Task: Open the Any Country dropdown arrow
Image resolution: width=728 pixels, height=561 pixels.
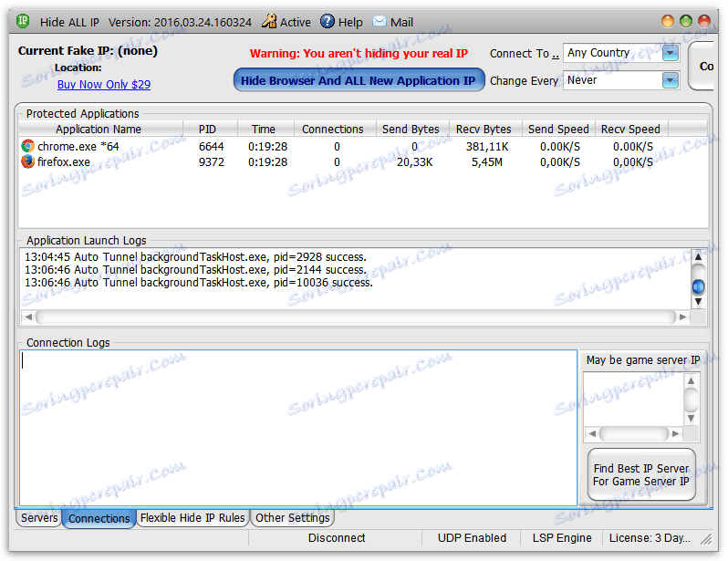Action: [670, 53]
